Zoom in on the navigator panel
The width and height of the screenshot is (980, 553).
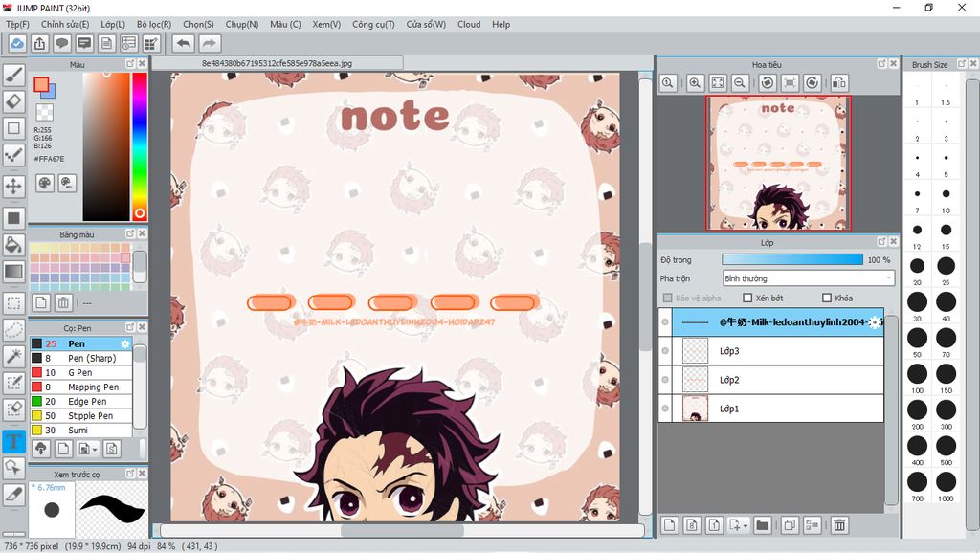[x=695, y=82]
